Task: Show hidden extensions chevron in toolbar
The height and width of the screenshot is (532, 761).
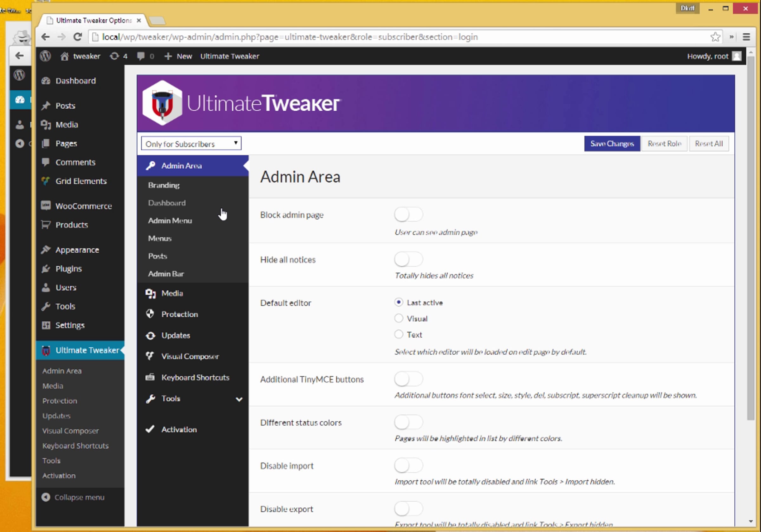Action: 731,37
